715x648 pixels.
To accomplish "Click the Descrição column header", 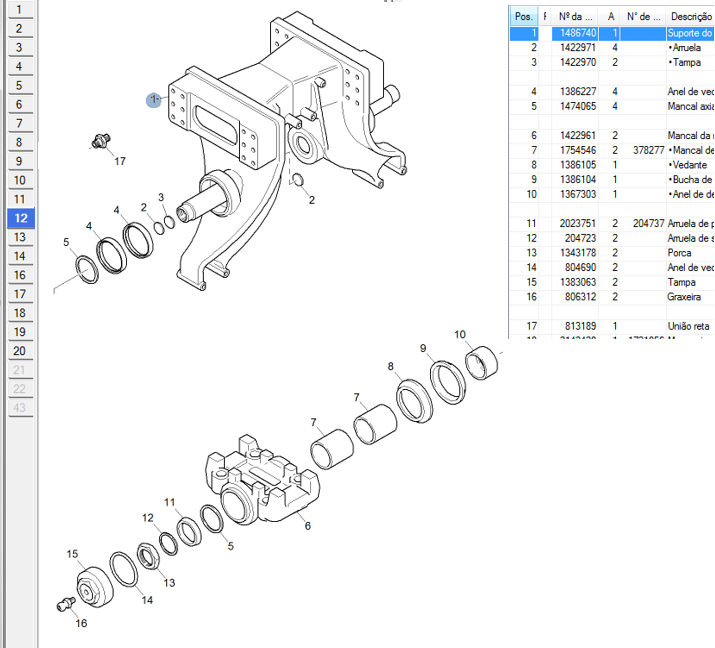I will [x=690, y=16].
